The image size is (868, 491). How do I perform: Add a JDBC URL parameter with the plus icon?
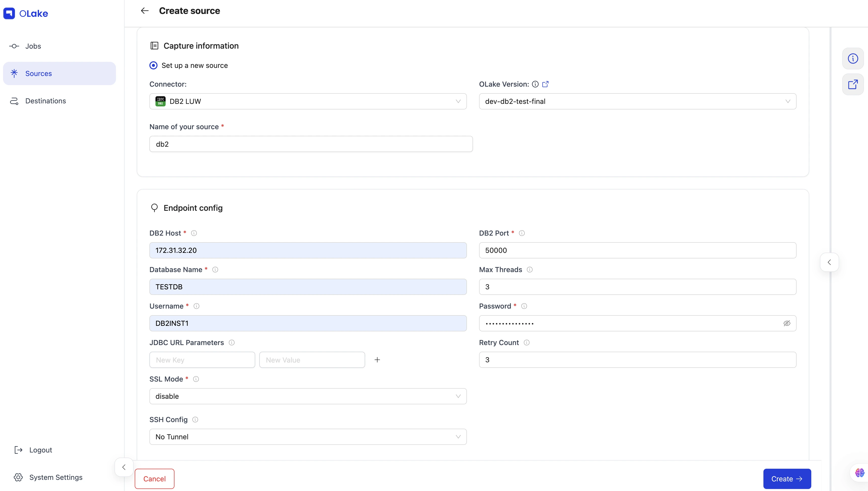377,360
